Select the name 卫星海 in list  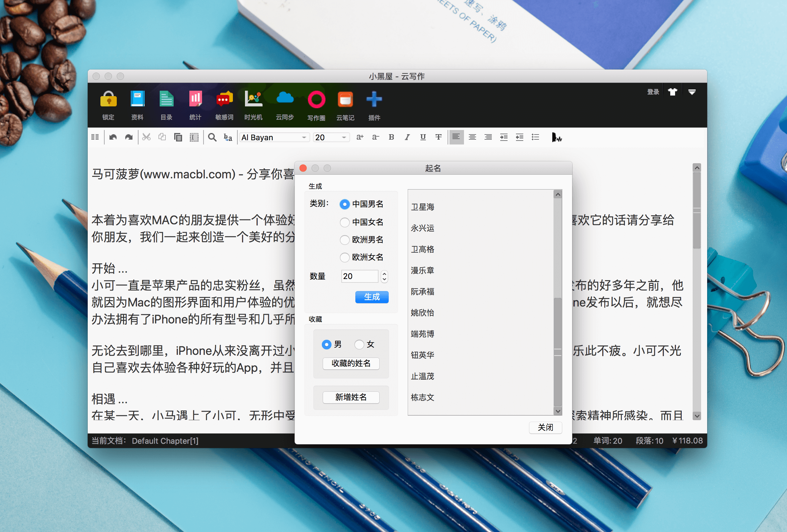(x=423, y=207)
